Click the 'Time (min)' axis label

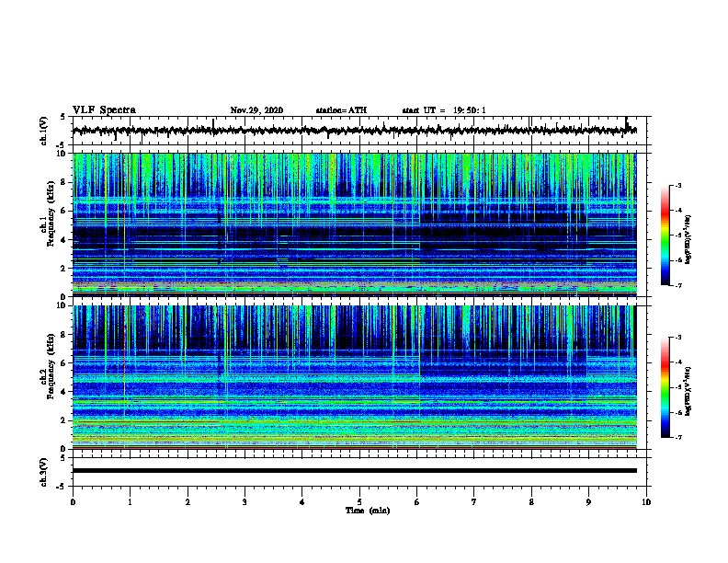368,511
